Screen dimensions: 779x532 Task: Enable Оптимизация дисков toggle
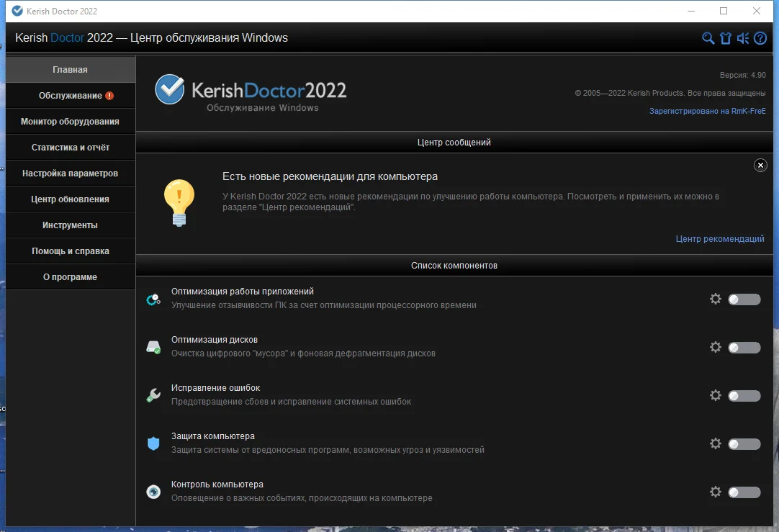tap(744, 347)
